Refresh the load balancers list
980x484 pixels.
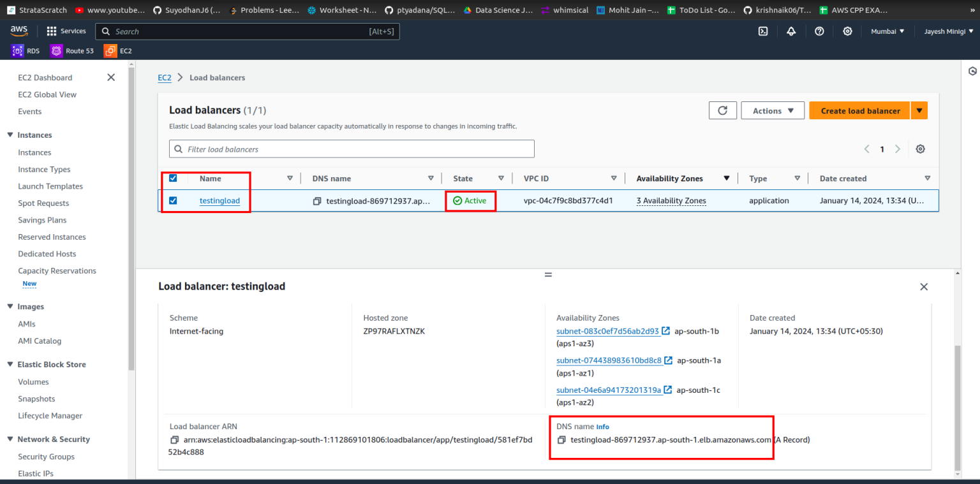click(x=722, y=110)
